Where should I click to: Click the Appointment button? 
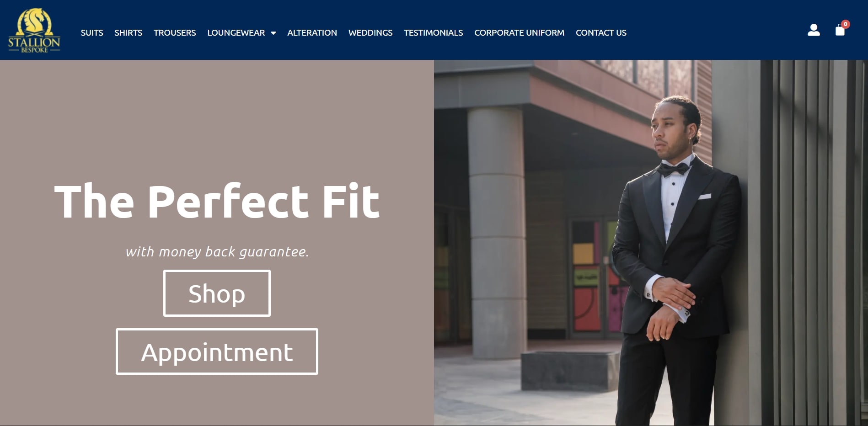click(x=217, y=351)
